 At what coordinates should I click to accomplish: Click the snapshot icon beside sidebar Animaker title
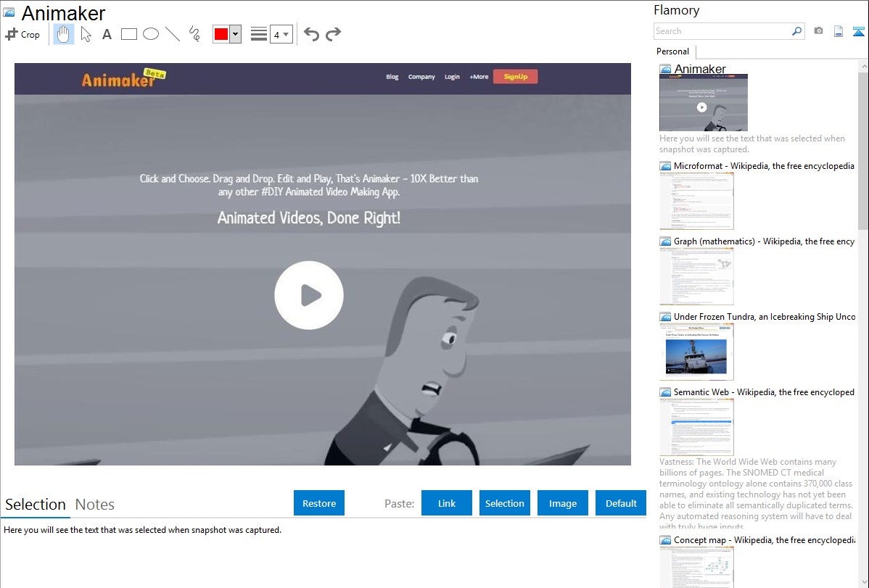pos(665,70)
